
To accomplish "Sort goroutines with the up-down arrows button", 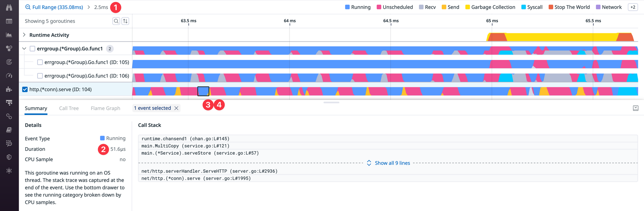I will pyautogui.click(x=125, y=21).
